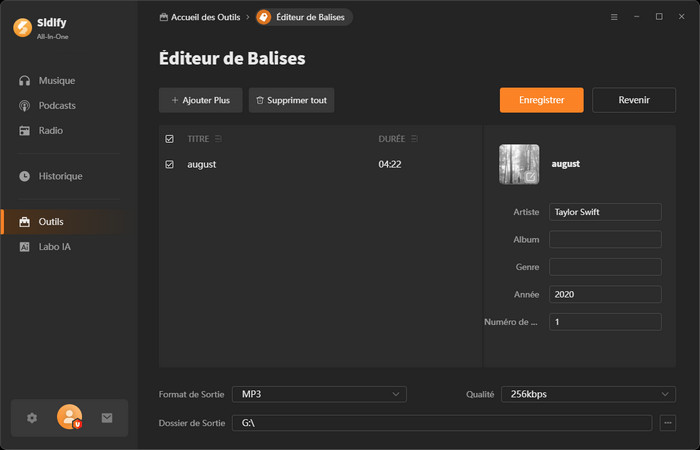Screen dimensions: 700x450
Task: Browse output folder with three-dots button
Action: 668,423
